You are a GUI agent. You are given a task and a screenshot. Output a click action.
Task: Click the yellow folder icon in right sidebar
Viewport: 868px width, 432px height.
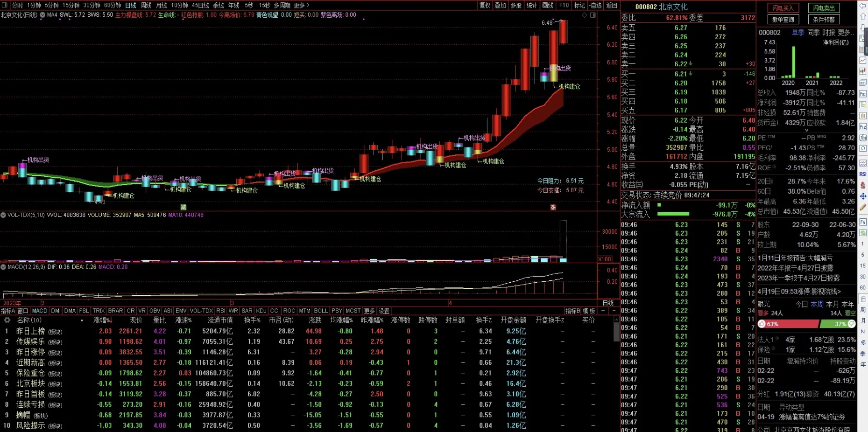(863, 104)
